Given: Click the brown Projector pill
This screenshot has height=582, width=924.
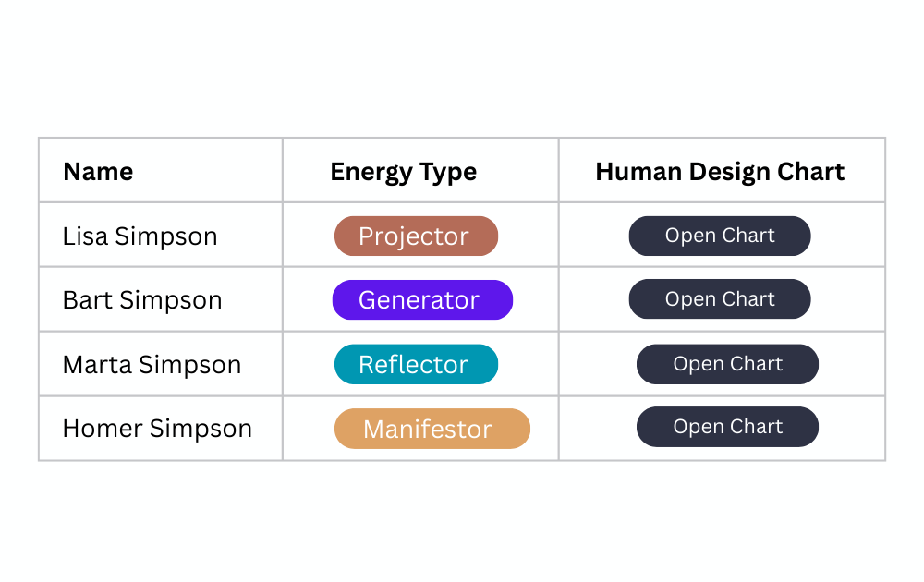Looking at the screenshot, I should click(416, 236).
